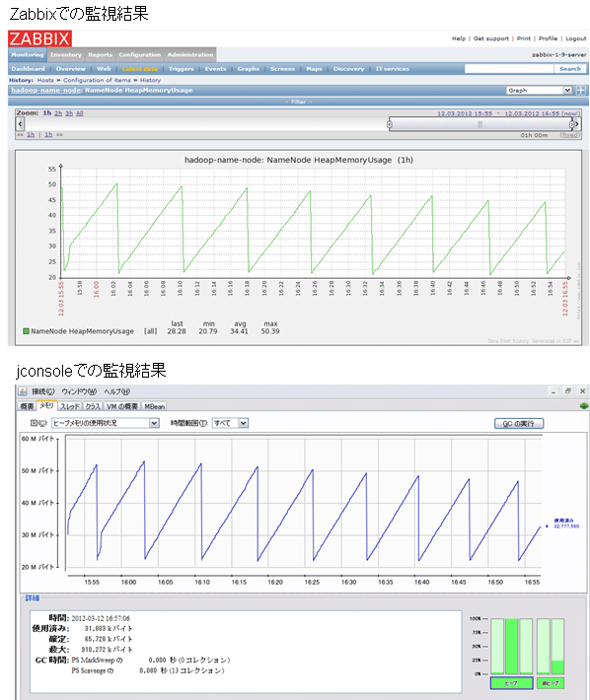Open the 時間範囲 すべて dropdown
This screenshot has width=590, height=700.
230,423
